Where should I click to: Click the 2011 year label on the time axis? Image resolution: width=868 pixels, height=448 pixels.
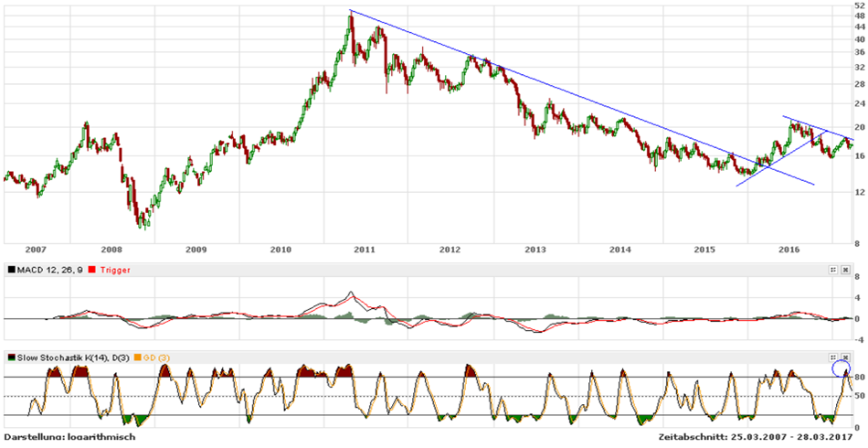click(365, 248)
